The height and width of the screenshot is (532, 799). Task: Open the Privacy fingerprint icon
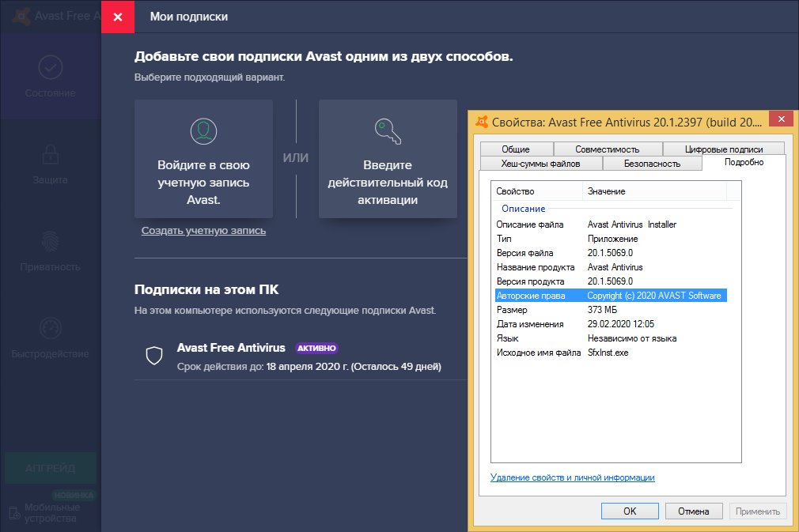point(51,240)
